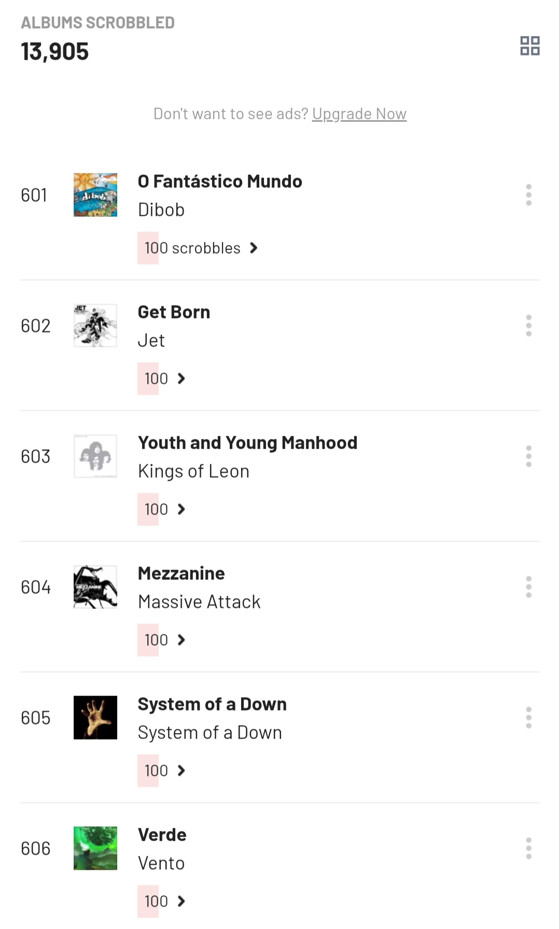Open the Jet Get Born cover art

tap(95, 326)
